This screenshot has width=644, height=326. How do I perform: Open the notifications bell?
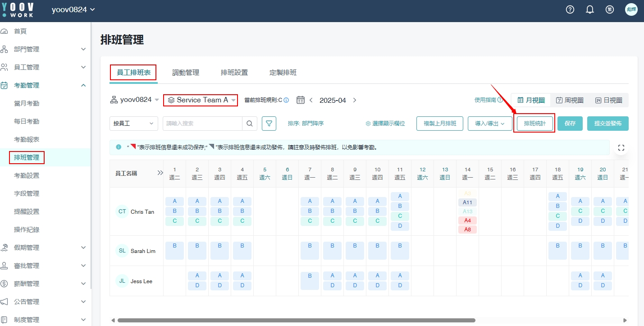590,9
